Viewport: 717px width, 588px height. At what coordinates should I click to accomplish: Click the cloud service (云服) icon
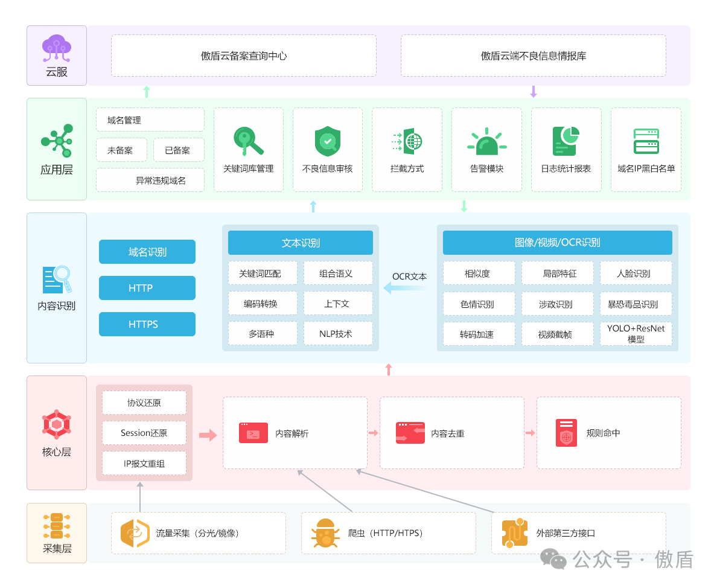(x=56, y=48)
